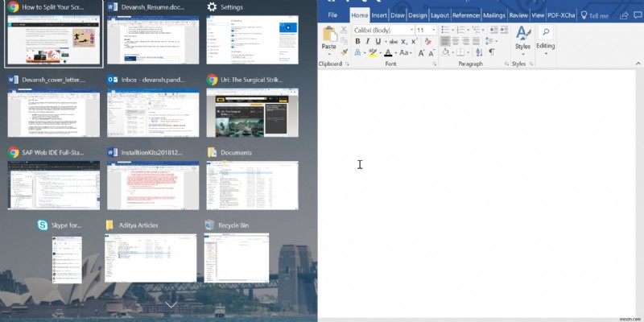Apply yellow text highlight color
The width and height of the screenshot is (644, 322).
[x=373, y=52]
